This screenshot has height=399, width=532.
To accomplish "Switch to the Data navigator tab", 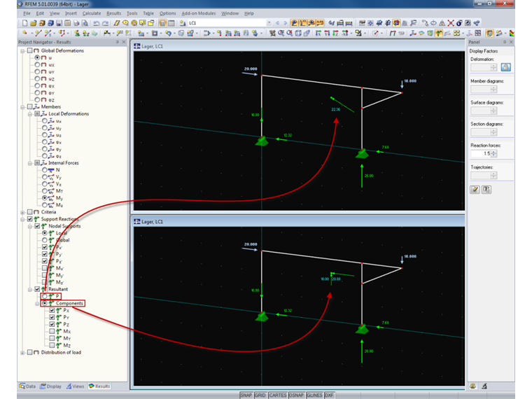I will 27,386.
